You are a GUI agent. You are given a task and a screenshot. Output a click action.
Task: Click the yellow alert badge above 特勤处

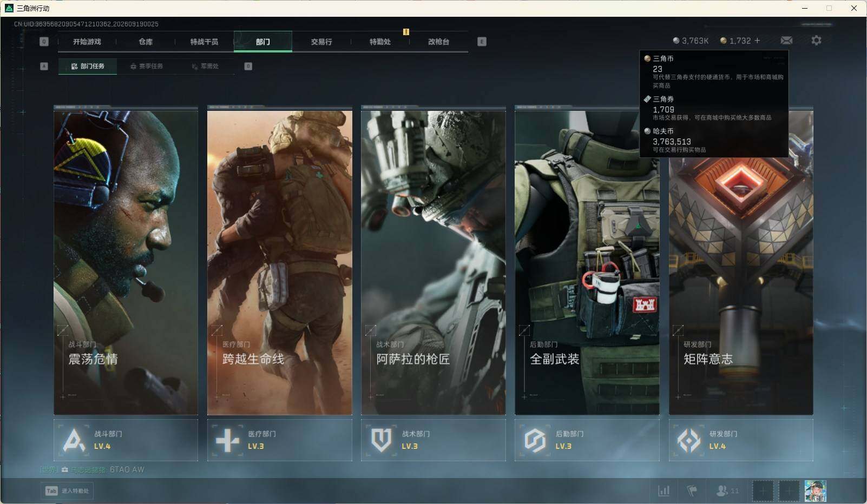(x=406, y=32)
